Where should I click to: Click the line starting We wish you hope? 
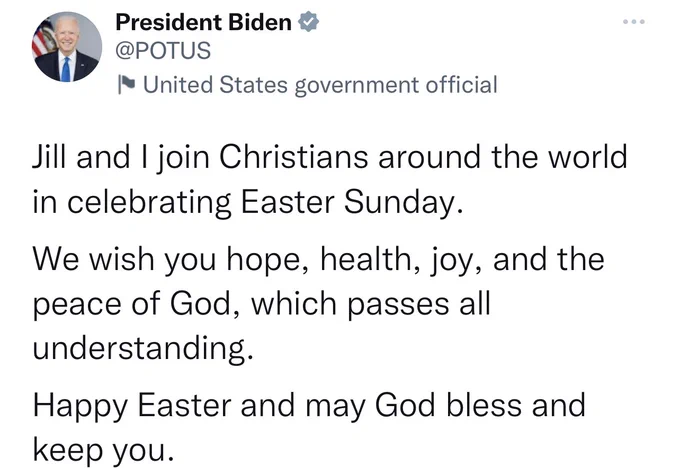[318, 260]
